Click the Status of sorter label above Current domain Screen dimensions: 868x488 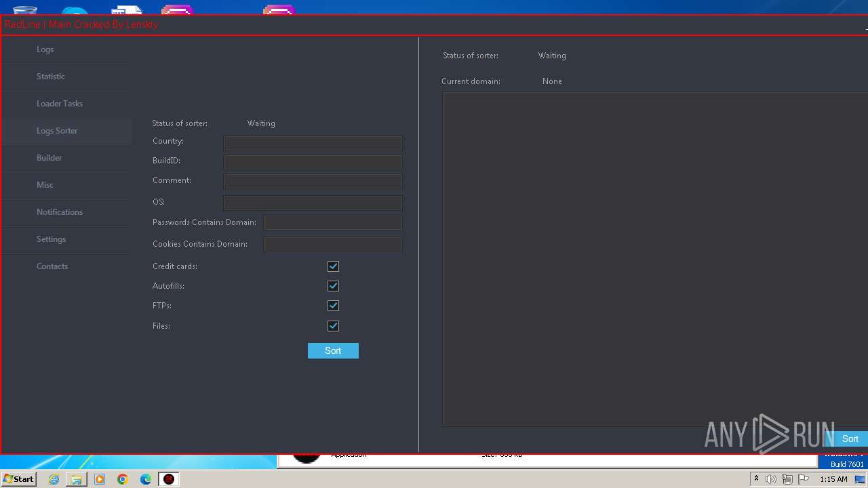(x=471, y=56)
